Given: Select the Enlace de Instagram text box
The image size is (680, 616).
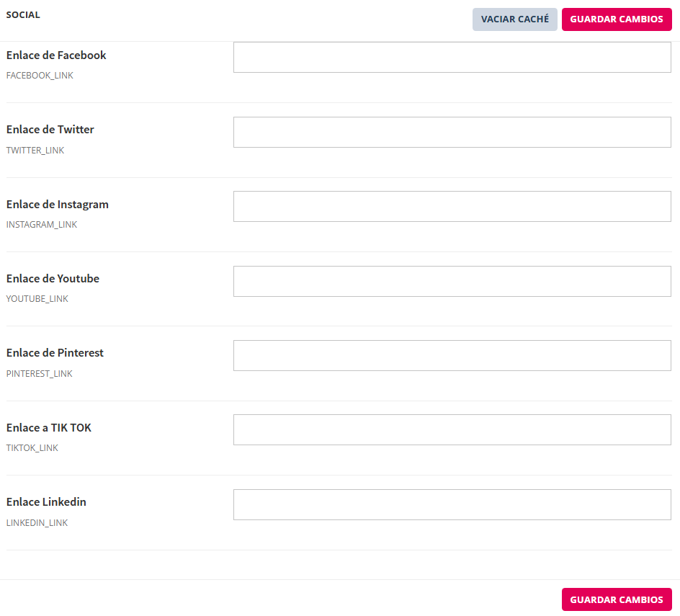Looking at the screenshot, I should tap(452, 207).
